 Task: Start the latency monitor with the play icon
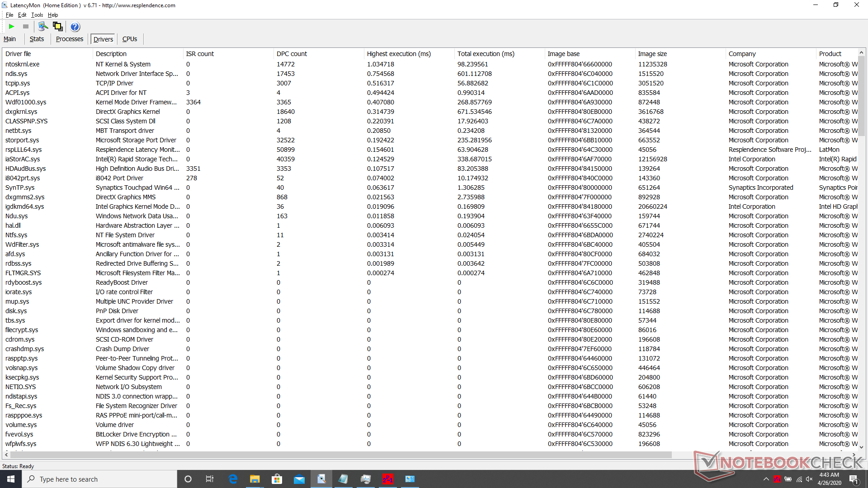[12, 27]
